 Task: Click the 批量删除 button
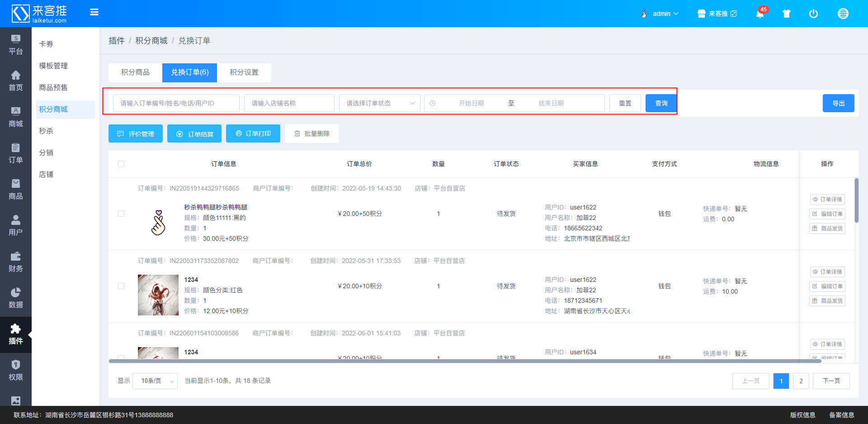coord(312,133)
